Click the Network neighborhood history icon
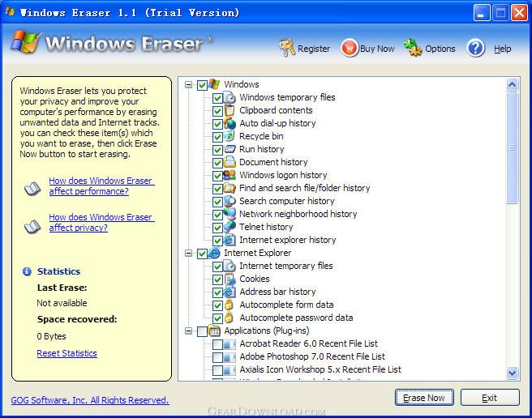 pyautogui.click(x=230, y=214)
